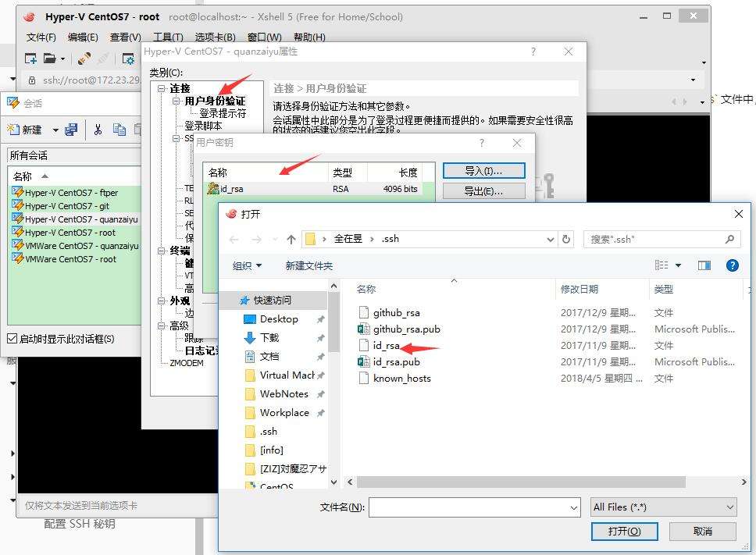756x555 pixels.
Task: Open the 查看(V) menu
Action: (126, 37)
